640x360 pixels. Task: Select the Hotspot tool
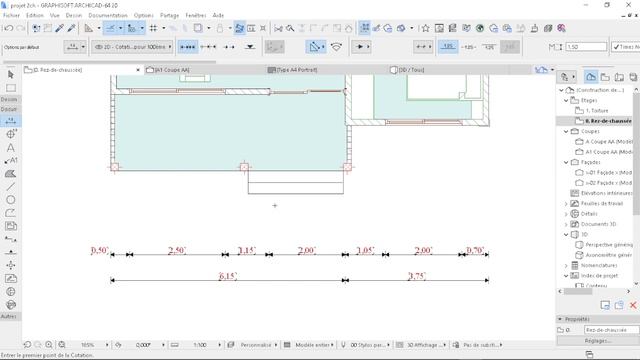click(11, 265)
